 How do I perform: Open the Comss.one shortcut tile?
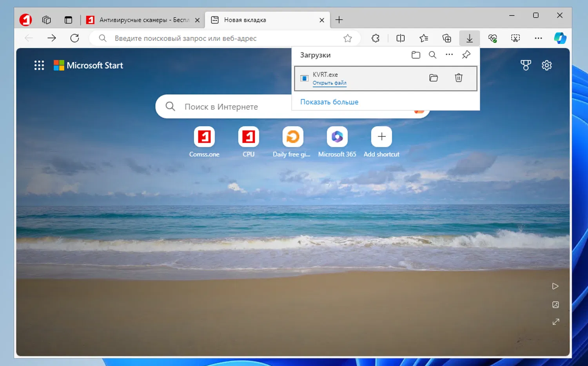(204, 142)
